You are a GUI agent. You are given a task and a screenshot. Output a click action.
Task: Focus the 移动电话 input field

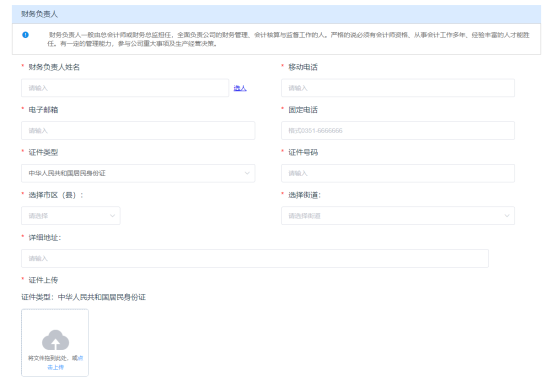(398, 88)
